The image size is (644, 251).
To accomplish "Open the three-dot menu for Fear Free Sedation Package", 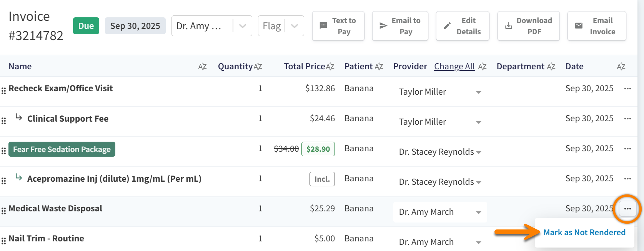I will (627, 149).
